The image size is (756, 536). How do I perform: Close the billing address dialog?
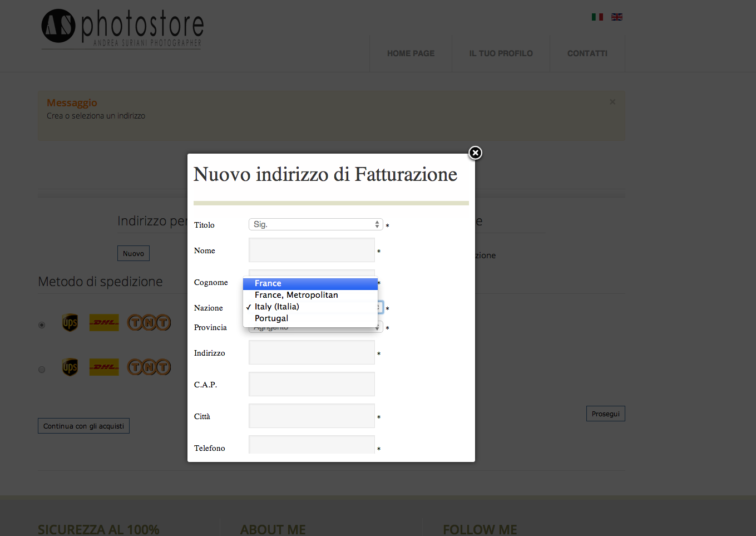[x=475, y=153]
